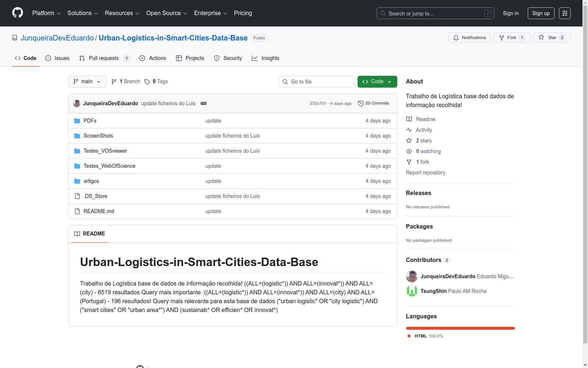Image resolution: width=588 pixels, height=368 pixels.
Task: Click the search magnifier icon in header
Action: click(x=383, y=13)
